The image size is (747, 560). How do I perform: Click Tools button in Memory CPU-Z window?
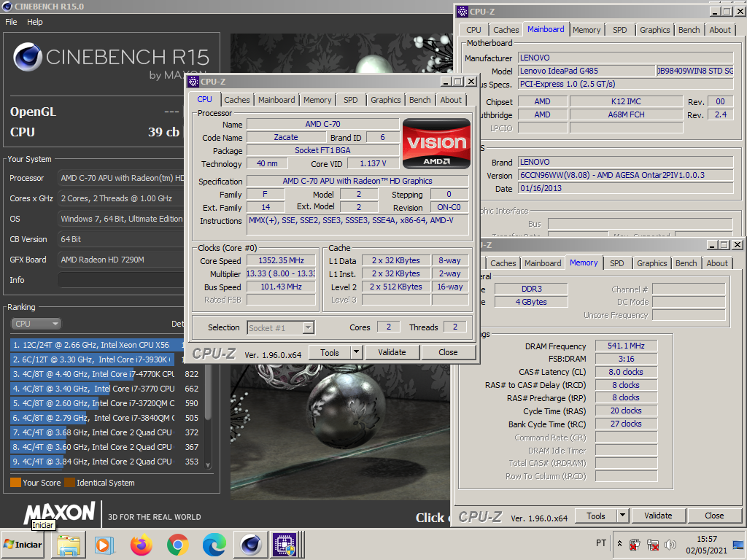pyautogui.click(x=595, y=516)
